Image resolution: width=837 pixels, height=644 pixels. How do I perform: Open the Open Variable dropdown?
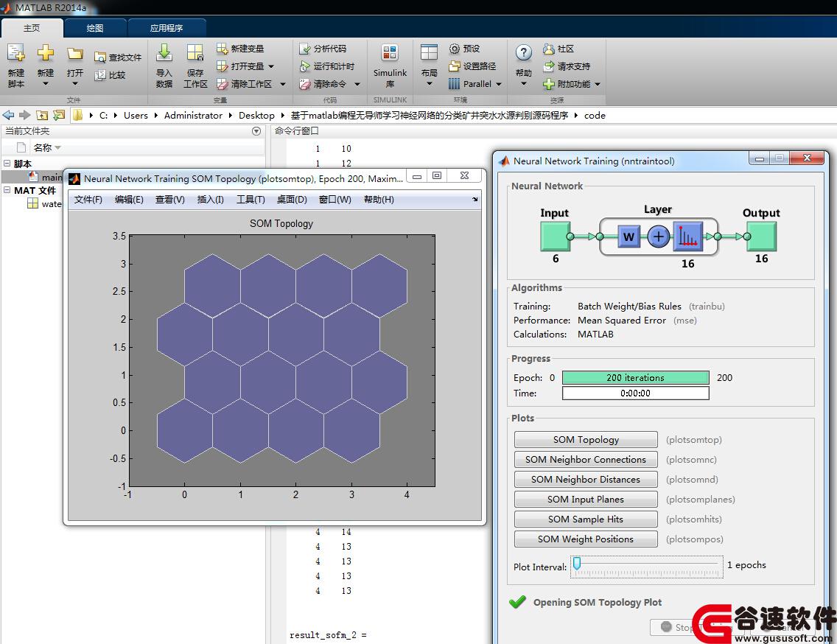(271, 66)
